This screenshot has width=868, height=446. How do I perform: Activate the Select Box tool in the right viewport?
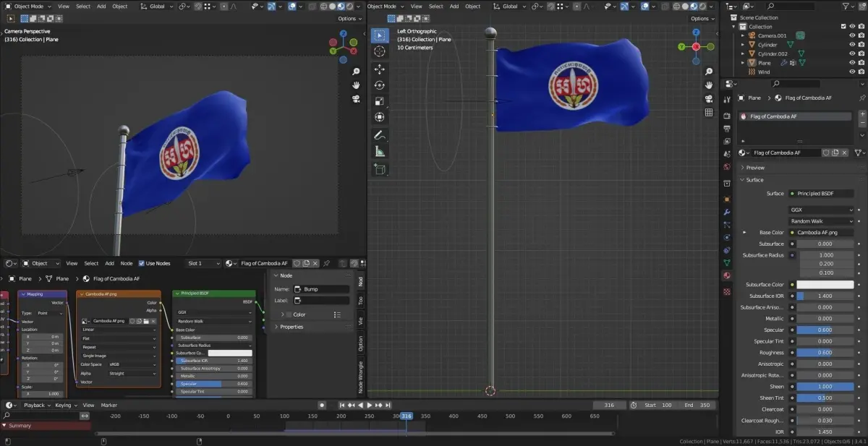(x=380, y=35)
